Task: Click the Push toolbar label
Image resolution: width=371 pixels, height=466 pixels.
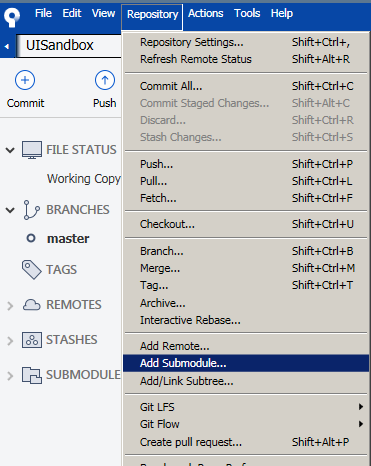Action: [105, 103]
